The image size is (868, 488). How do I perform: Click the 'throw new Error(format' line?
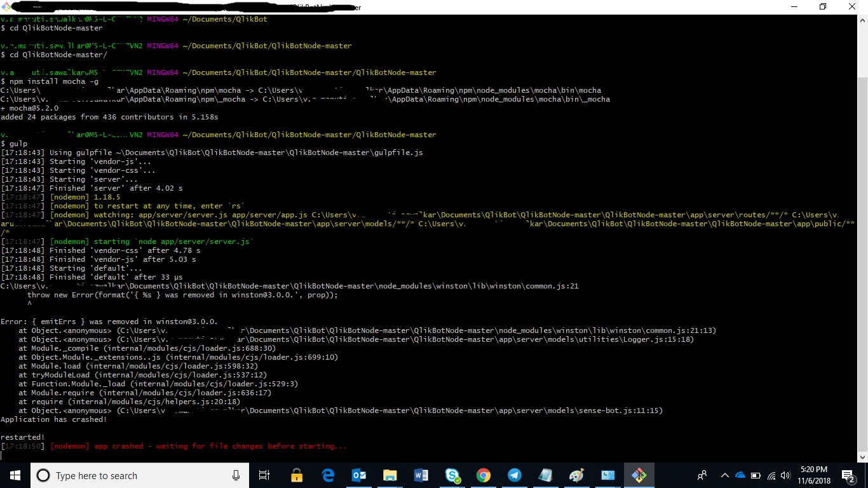tap(182, 295)
